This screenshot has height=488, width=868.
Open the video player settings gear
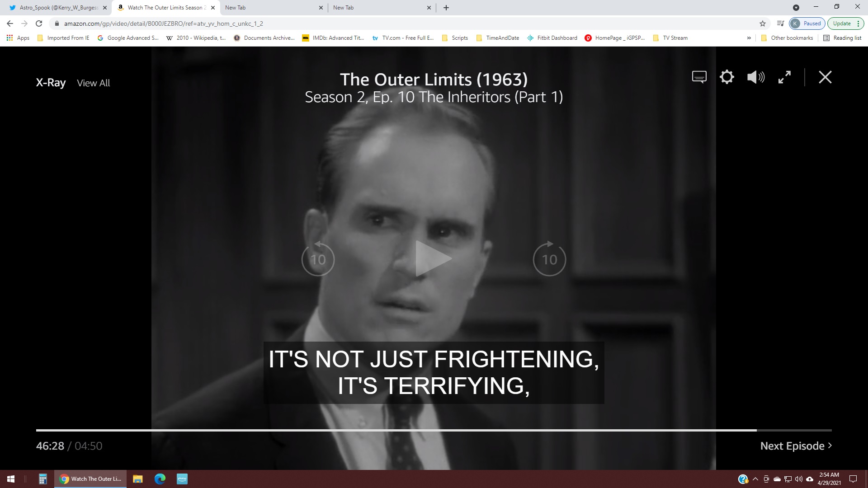(727, 77)
